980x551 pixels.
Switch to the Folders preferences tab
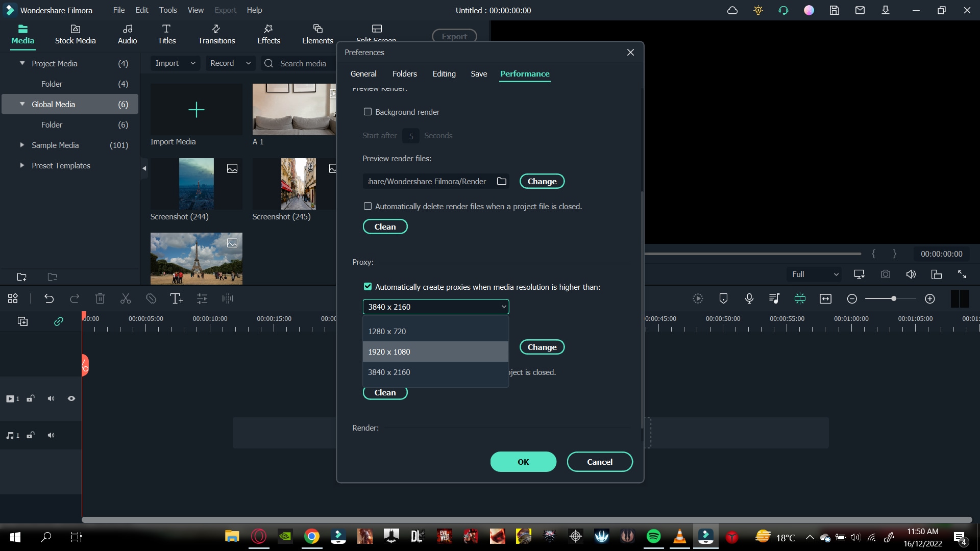[405, 73]
